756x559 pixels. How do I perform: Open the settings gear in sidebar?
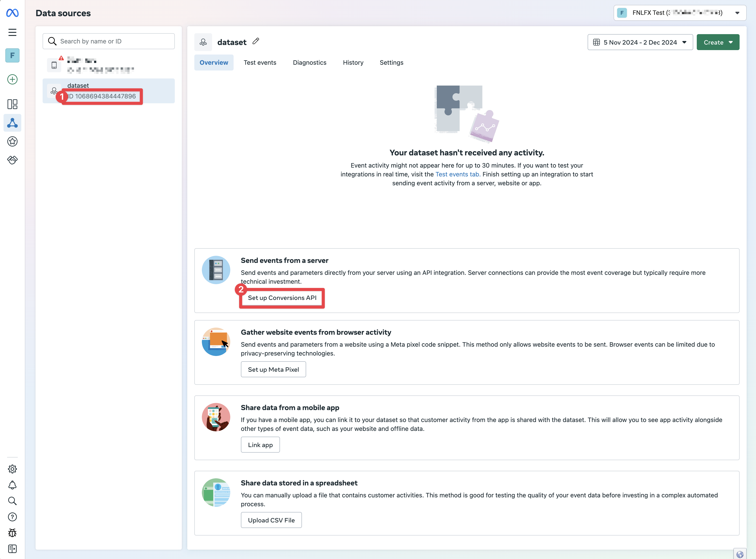coord(12,469)
